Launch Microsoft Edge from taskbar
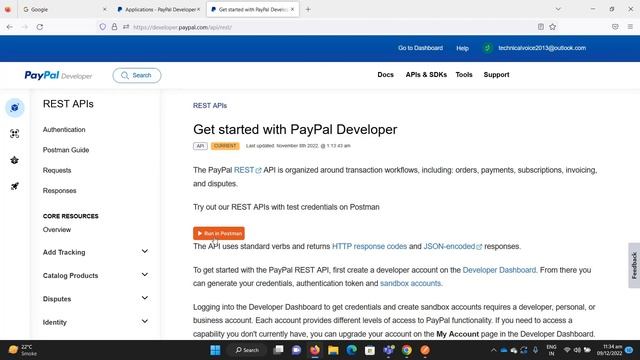The image size is (640, 360). pos(351,350)
